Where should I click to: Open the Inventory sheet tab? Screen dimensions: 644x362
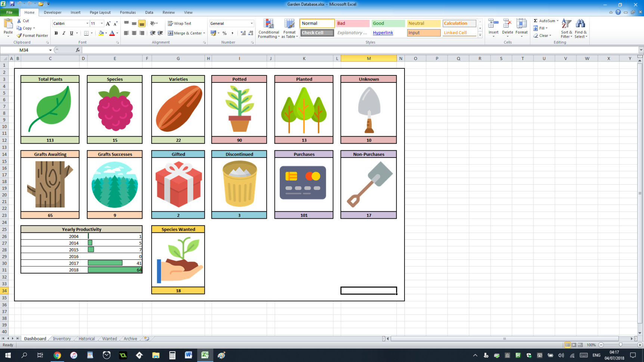click(x=61, y=338)
